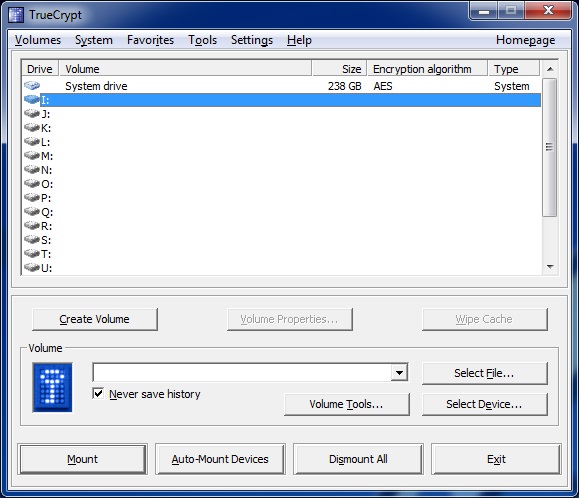Click the drive icon for L:

(x=32, y=142)
